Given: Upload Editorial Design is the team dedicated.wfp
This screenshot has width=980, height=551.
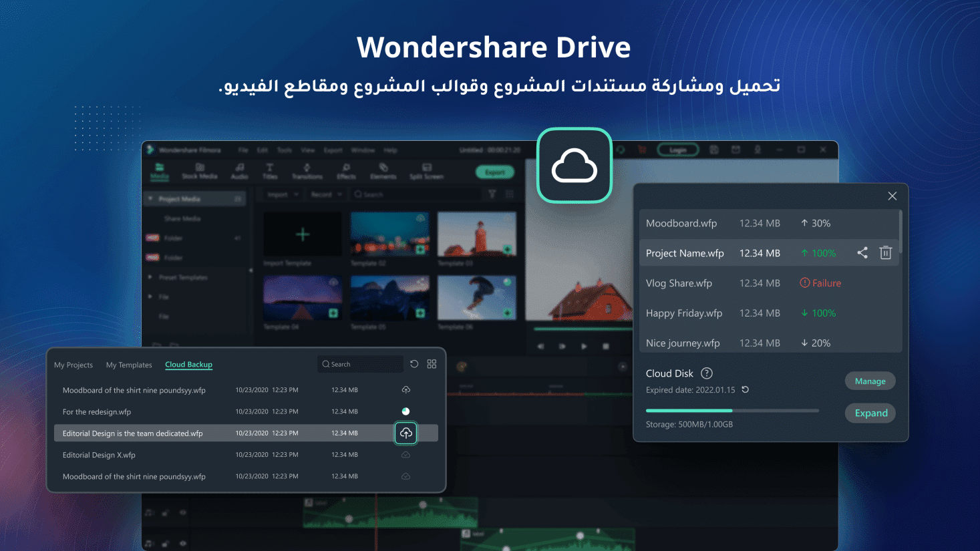Looking at the screenshot, I should pos(405,433).
